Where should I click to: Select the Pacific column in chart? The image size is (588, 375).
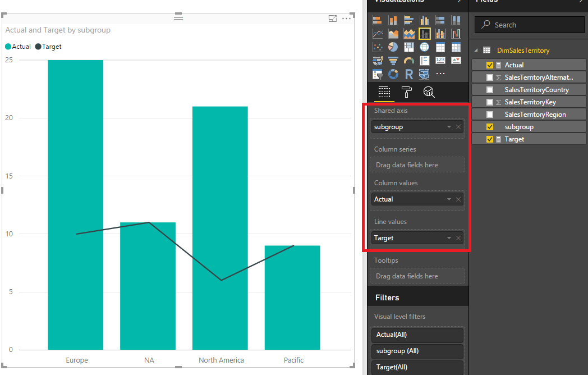pyautogui.click(x=292, y=298)
